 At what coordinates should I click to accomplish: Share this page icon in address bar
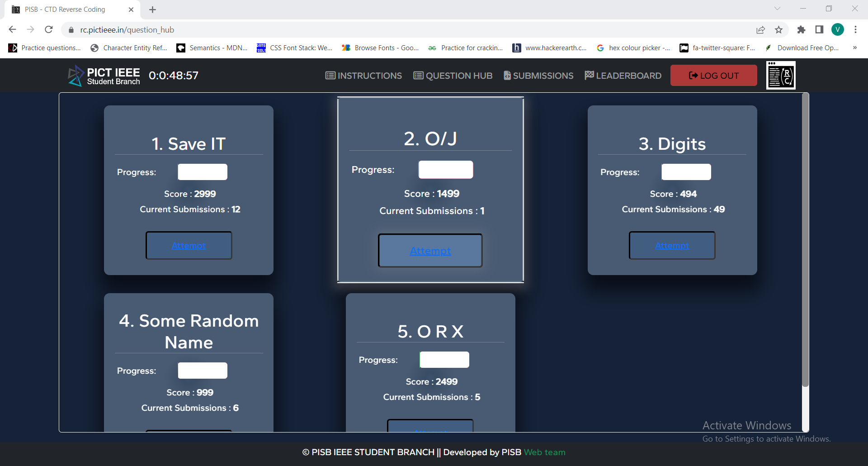point(760,30)
